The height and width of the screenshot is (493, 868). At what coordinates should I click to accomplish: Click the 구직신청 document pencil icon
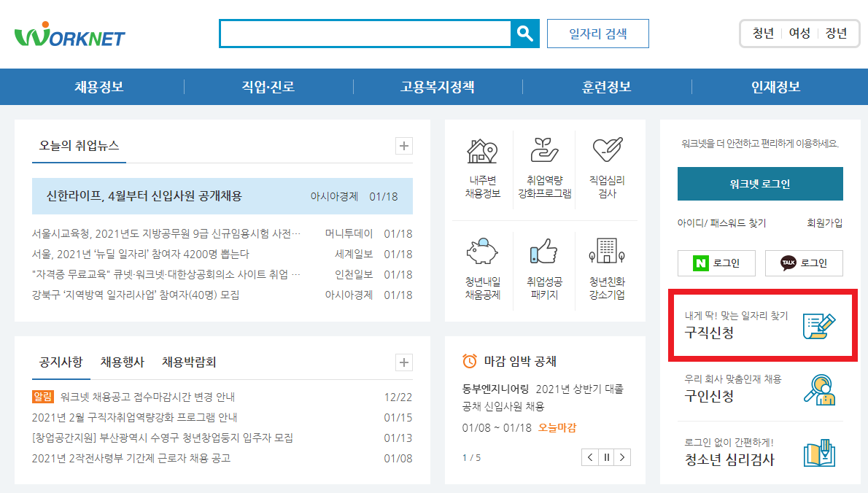tap(818, 326)
